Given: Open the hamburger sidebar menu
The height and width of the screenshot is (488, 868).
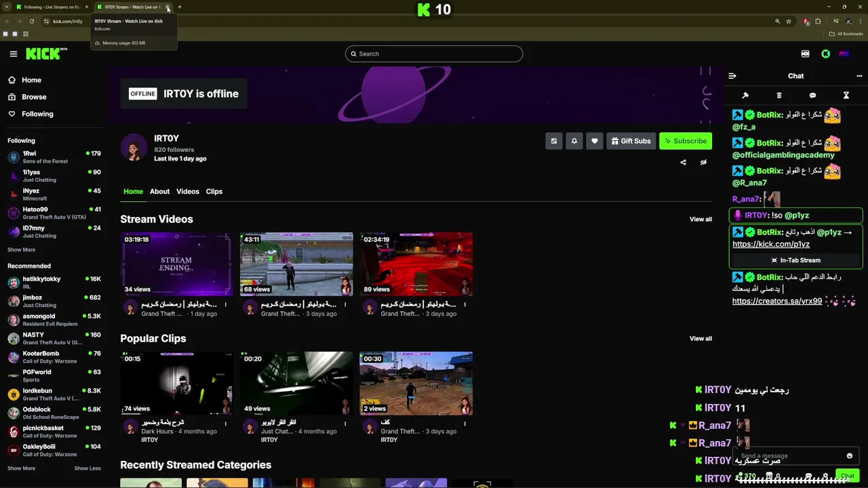Looking at the screenshot, I should click(x=14, y=54).
